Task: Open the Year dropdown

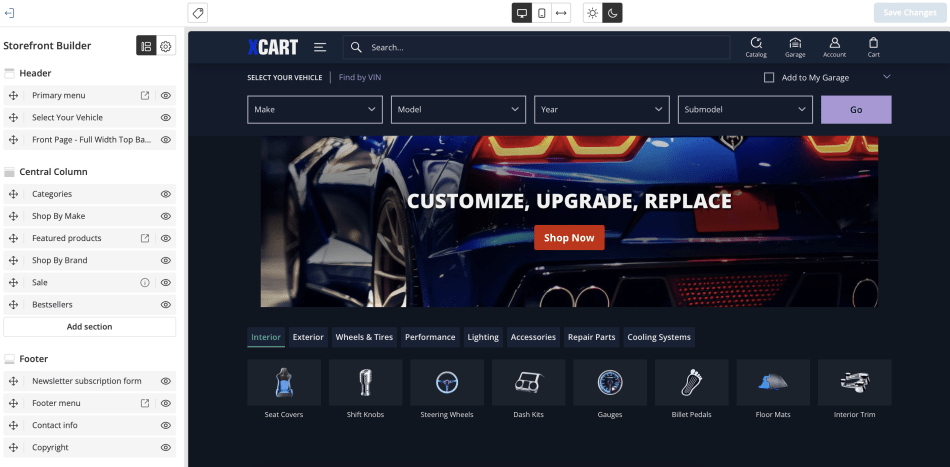Action: (x=602, y=110)
